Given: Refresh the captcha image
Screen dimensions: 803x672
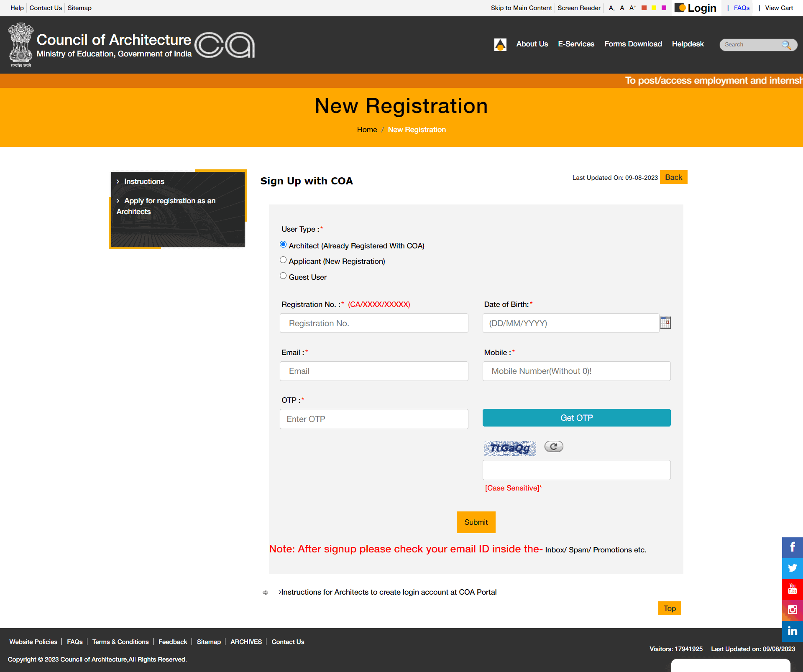Looking at the screenshot, I should click(x=553, y=446).
